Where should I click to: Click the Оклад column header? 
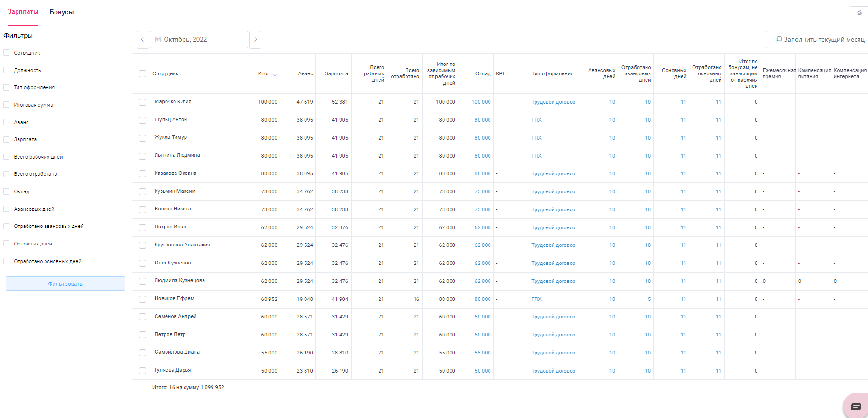483,74
